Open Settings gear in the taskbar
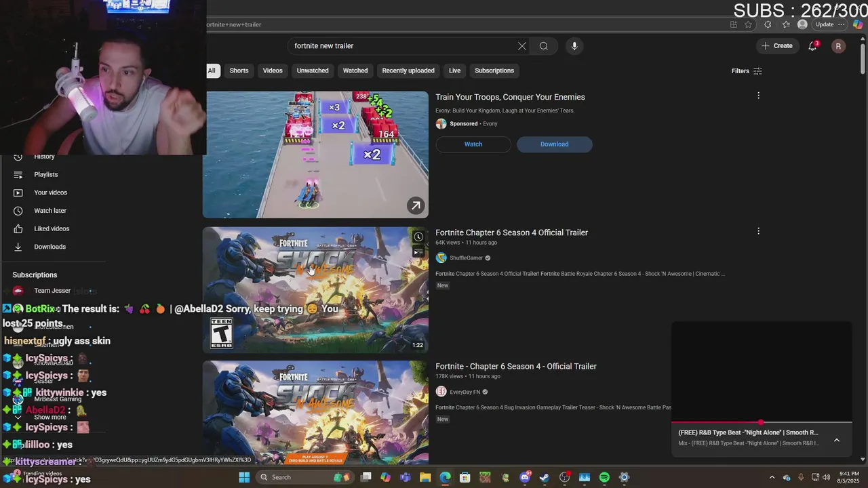The width and height of the screenshot is (868, 488). pos(625,477)
